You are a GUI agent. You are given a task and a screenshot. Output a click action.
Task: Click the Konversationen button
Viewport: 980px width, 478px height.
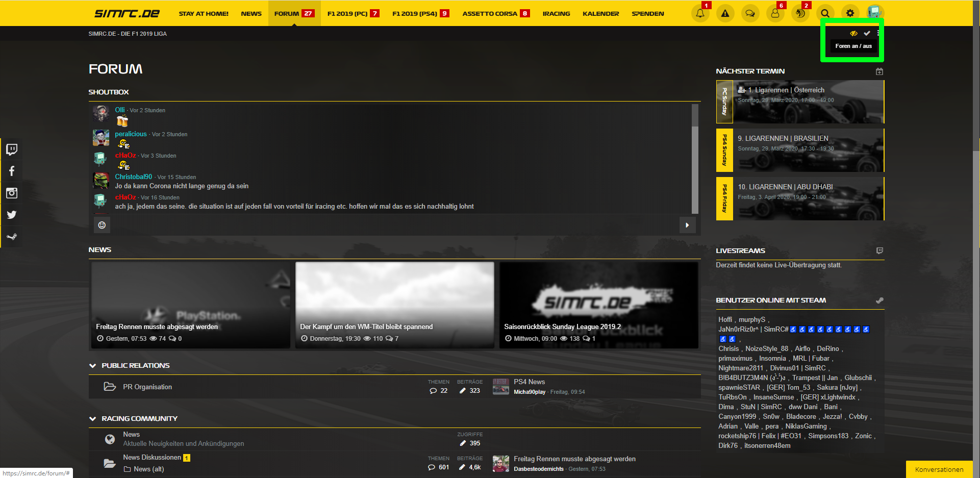pos(939,469)
